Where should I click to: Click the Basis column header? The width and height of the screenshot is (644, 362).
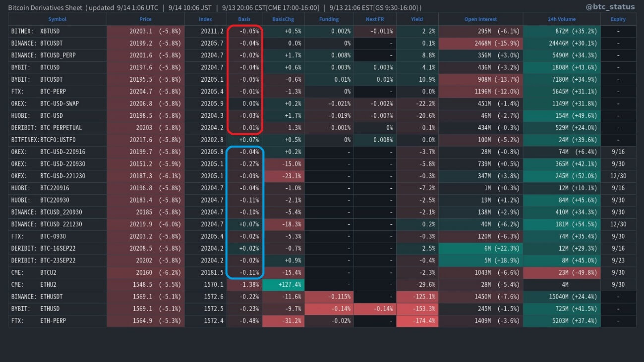244,19
